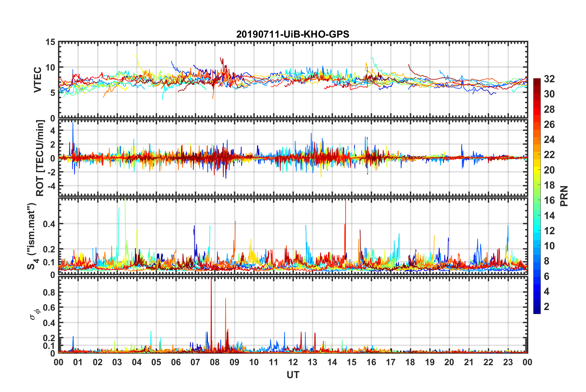
Task: Click x-axis tick label 18
Action: [x=410, y=362]
